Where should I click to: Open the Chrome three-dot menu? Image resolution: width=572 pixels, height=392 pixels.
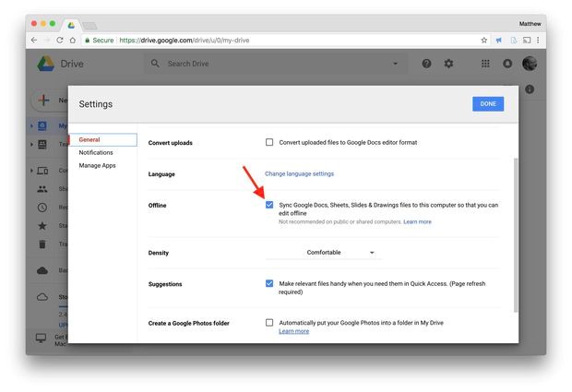(x=538, y=41)
